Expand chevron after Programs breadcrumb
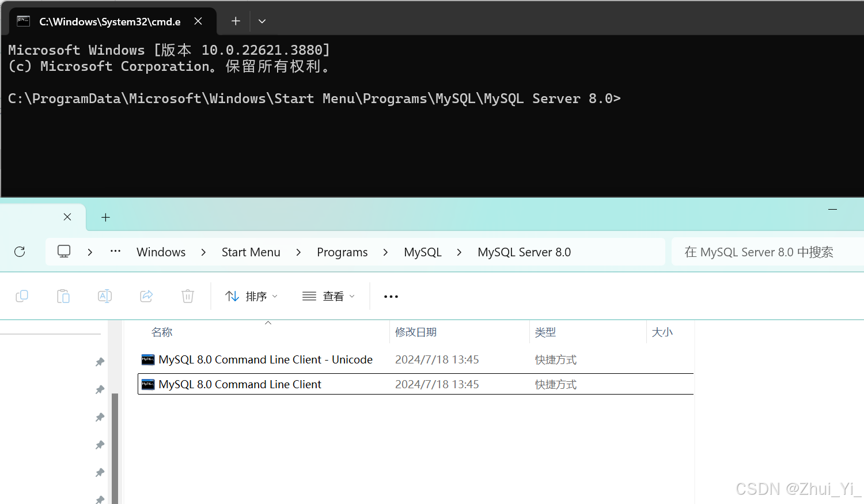The height and width of the screenshot is (504, 864). [385, 252]
